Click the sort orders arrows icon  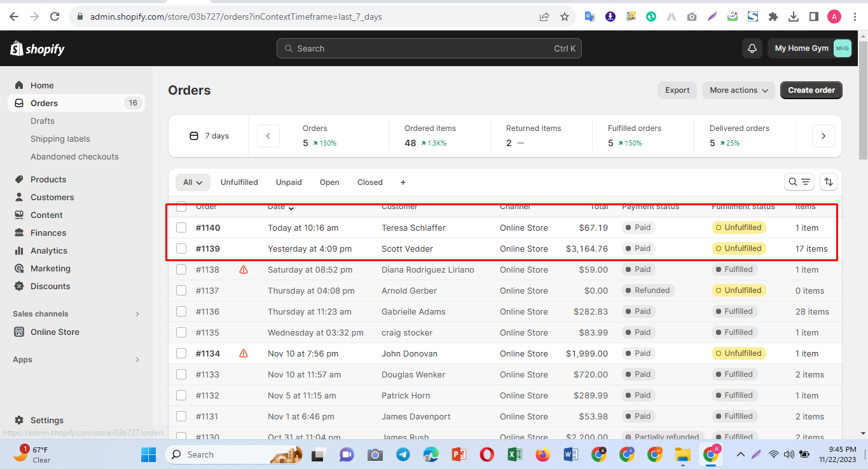coord(828,182)
